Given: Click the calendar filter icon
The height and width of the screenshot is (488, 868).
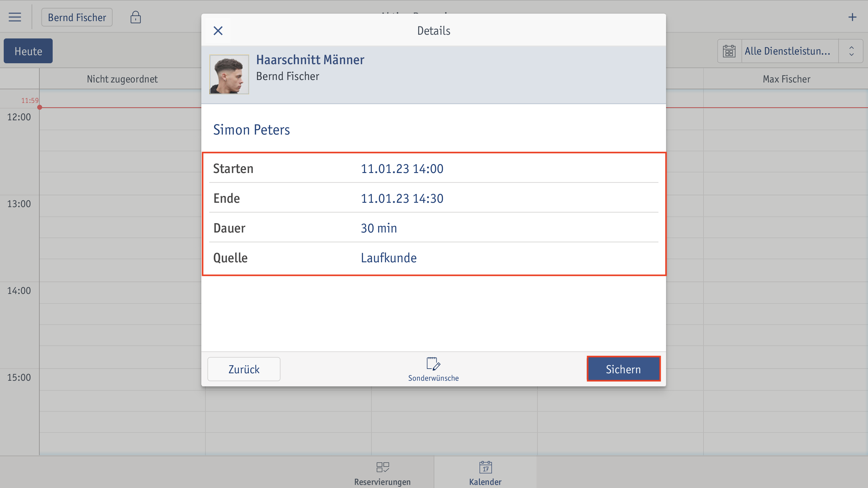Looking at the screenshot, I should pos(729,51).
